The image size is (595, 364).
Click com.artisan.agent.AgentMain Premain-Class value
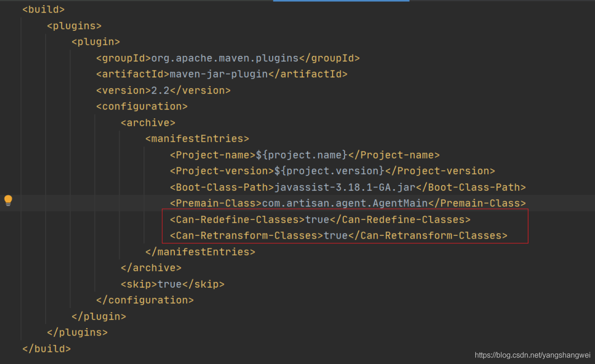pos(345,203)
